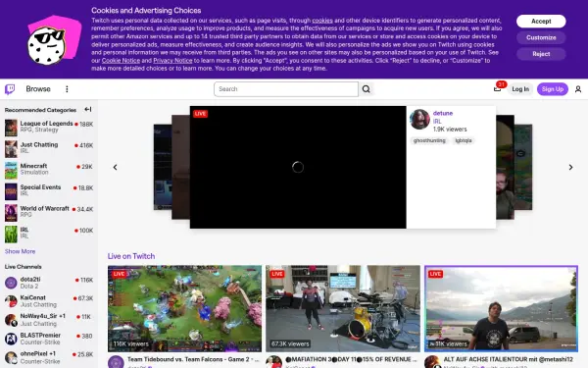Viewport: 588px width, 368px height.
Task: Click dota2ti channel avatar
Action: click(x=11, y=283)
